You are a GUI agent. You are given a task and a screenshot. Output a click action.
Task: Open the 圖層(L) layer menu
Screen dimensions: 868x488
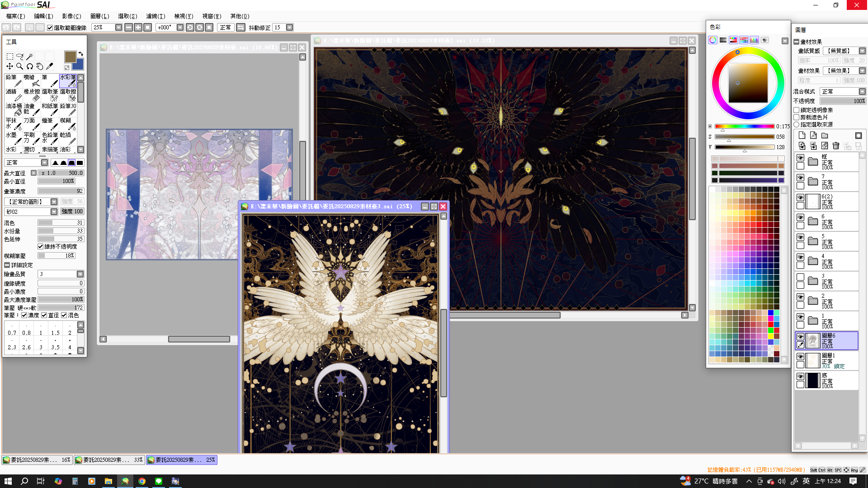(x=100, y=16)
